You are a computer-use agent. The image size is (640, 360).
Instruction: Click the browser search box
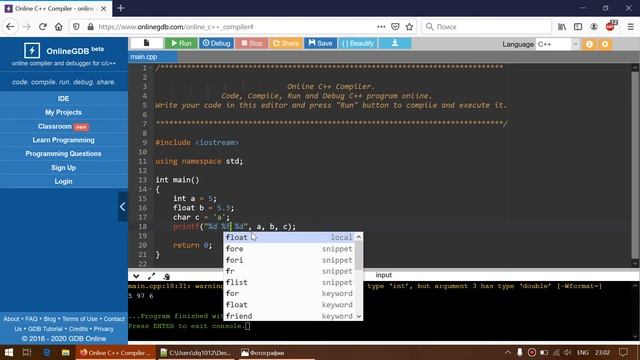point(487,27)
